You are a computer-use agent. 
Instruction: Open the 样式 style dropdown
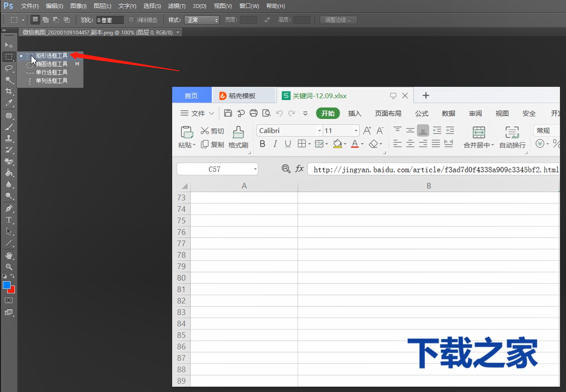pos(203,20)
